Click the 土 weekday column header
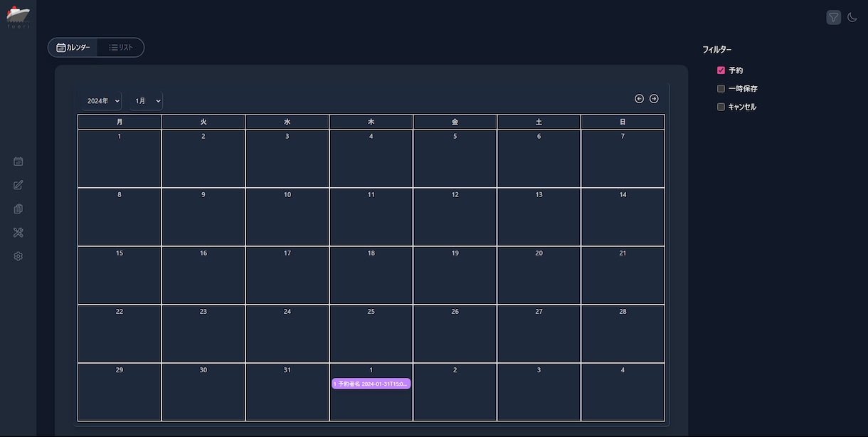 539,122
